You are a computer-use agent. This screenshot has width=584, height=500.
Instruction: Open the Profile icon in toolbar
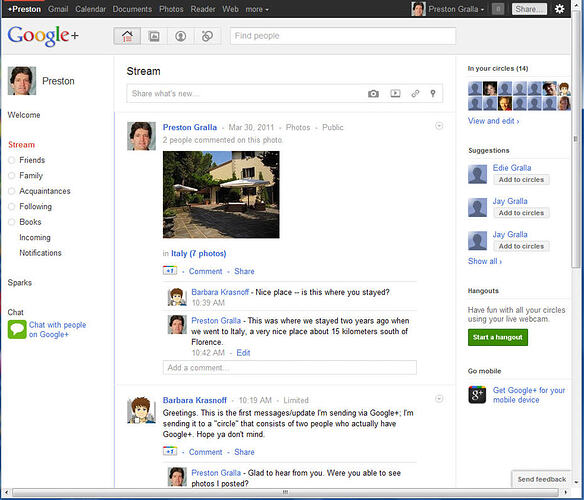[x=181, y=36]
